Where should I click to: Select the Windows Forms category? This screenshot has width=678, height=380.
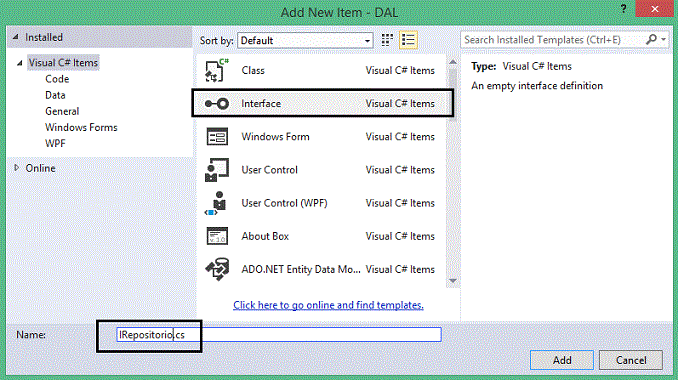point(81,127)
